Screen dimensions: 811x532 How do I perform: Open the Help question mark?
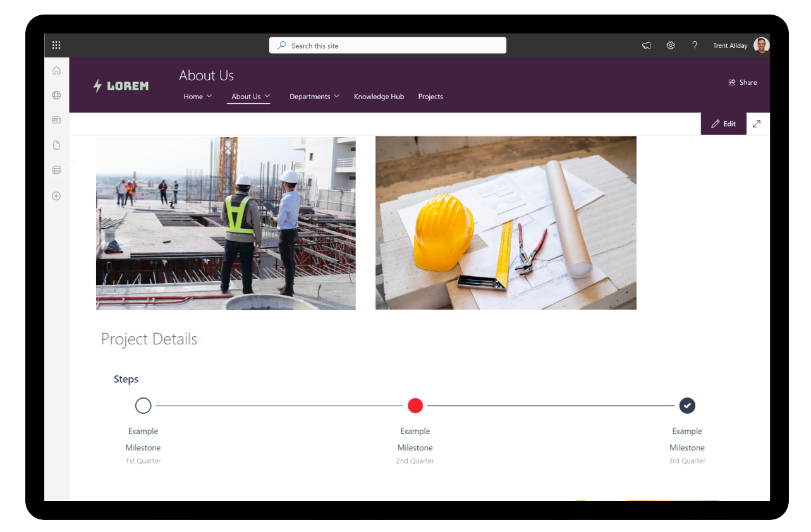694,45
